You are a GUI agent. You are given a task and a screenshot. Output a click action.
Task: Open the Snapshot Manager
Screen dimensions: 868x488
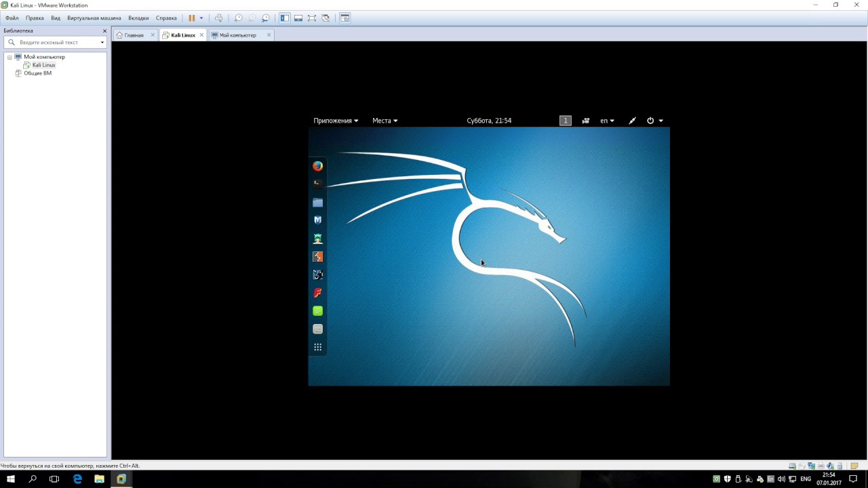(265, 18)
